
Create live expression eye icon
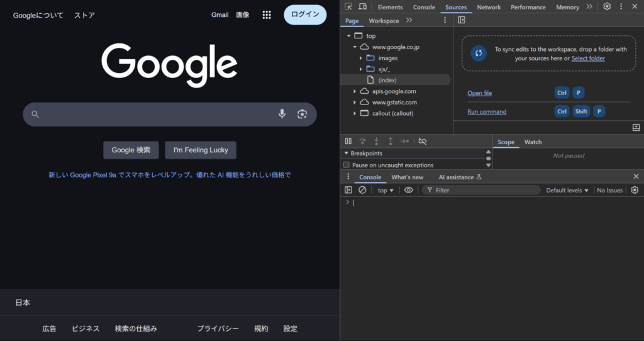408,190
